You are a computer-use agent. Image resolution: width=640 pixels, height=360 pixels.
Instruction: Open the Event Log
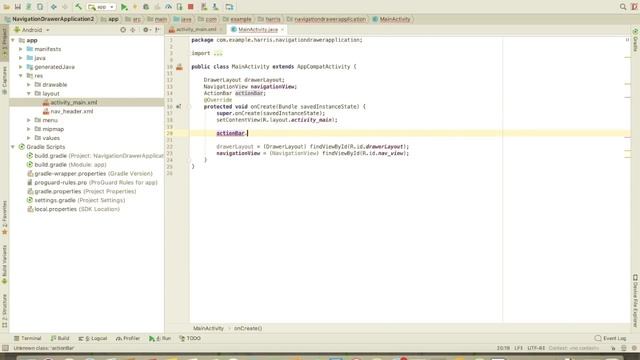click(611, 338)
